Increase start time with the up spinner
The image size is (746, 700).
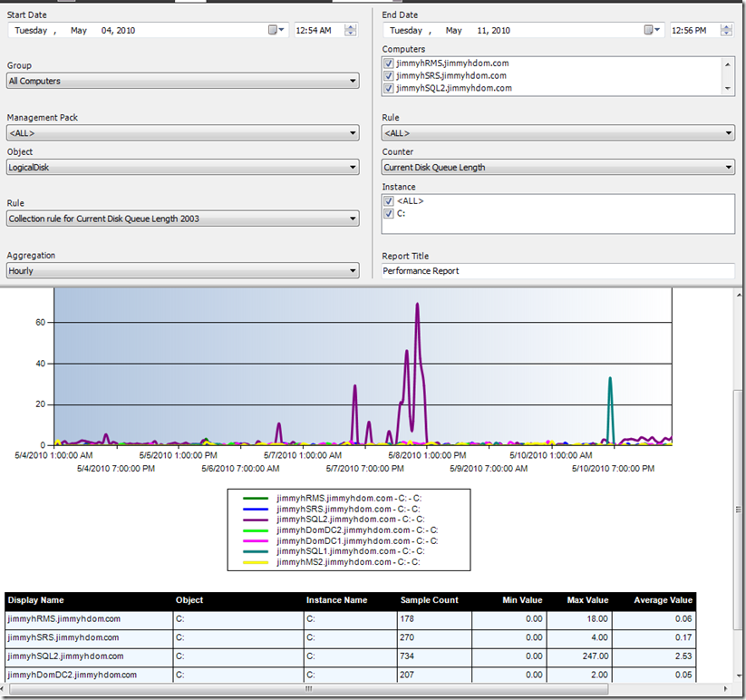click(x=351, y=26)
